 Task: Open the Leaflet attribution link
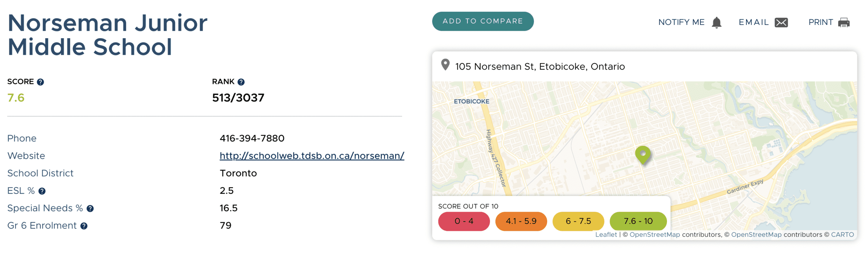(606, 235)
